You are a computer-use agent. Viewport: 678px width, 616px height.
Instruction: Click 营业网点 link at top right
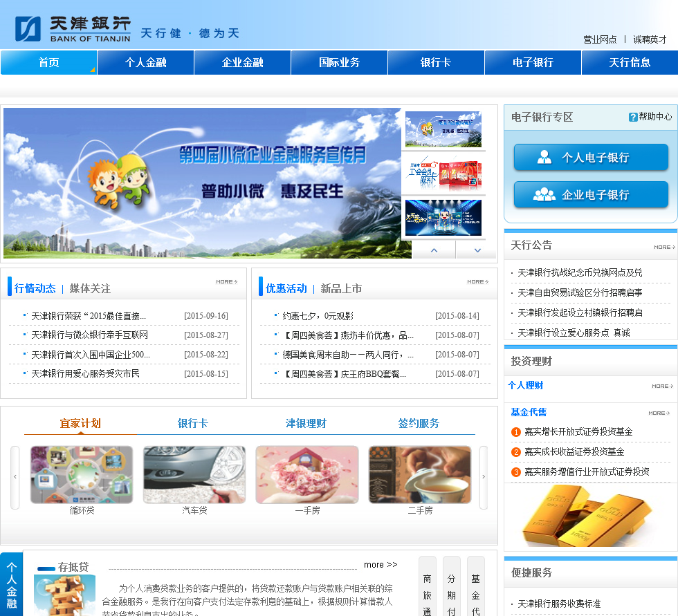[600, 39]
